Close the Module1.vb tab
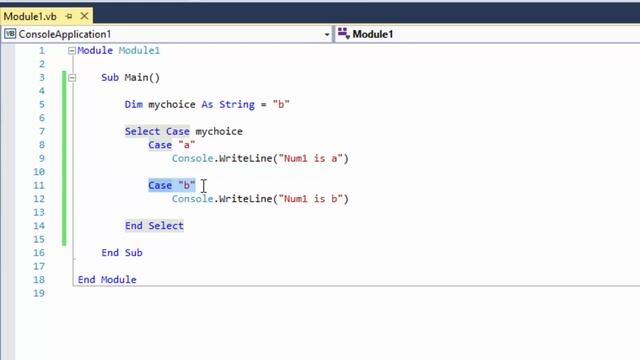Image resolution: width=640 pixels, height=360 pixels. click(84, 16)
